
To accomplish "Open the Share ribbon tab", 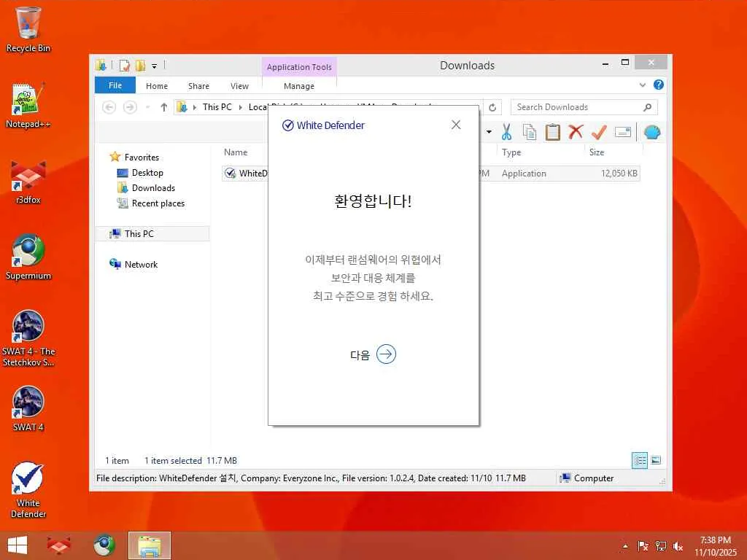I will point(198,86).
